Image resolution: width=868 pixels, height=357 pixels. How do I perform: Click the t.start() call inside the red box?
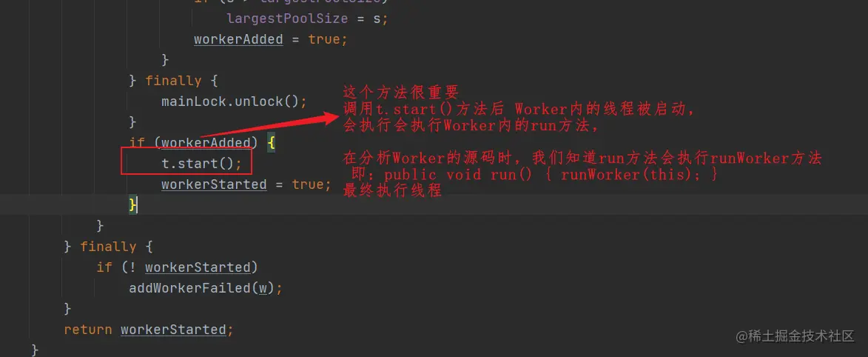click(201, 164)
